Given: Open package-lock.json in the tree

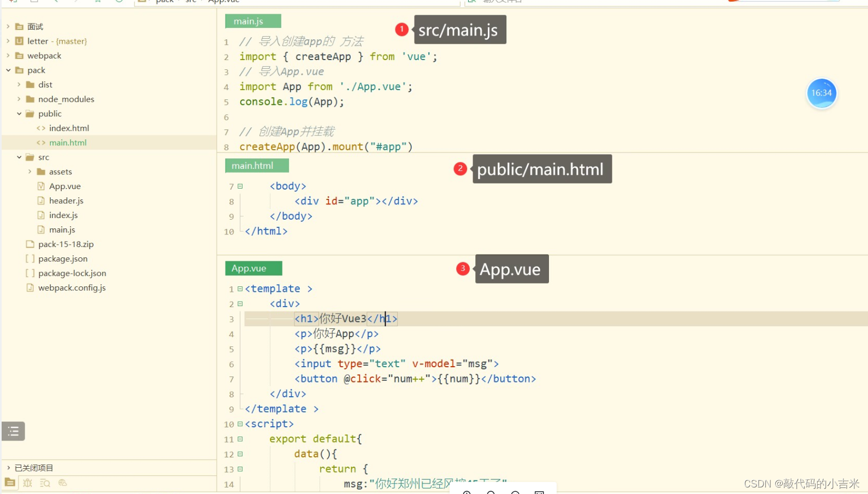Looking at the screenshot, I should click(72, 273).
